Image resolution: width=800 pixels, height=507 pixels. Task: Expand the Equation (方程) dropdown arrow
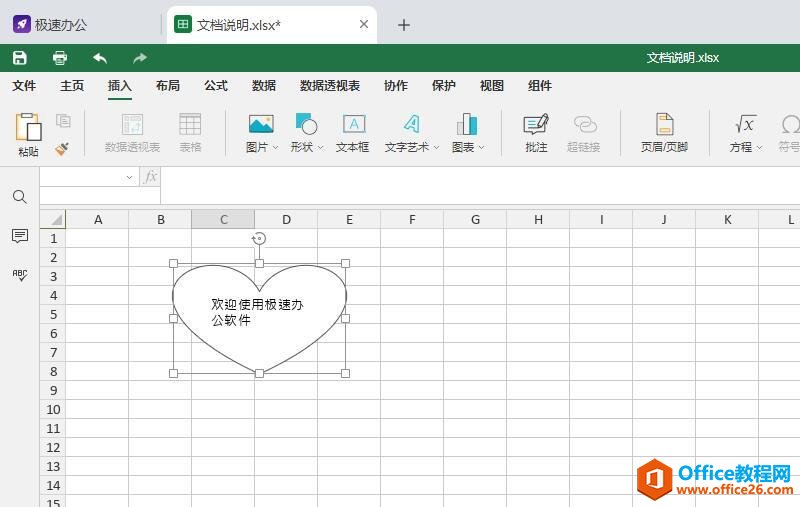pos(759,147)
